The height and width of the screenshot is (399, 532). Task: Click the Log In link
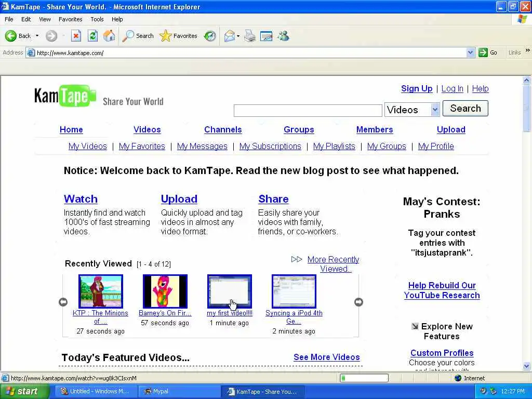453,88
